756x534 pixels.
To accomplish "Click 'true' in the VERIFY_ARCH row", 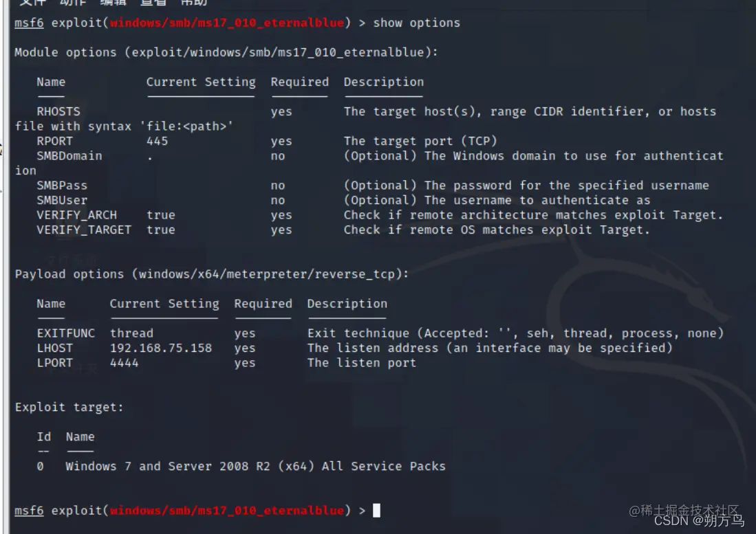I will click(161, 215).
